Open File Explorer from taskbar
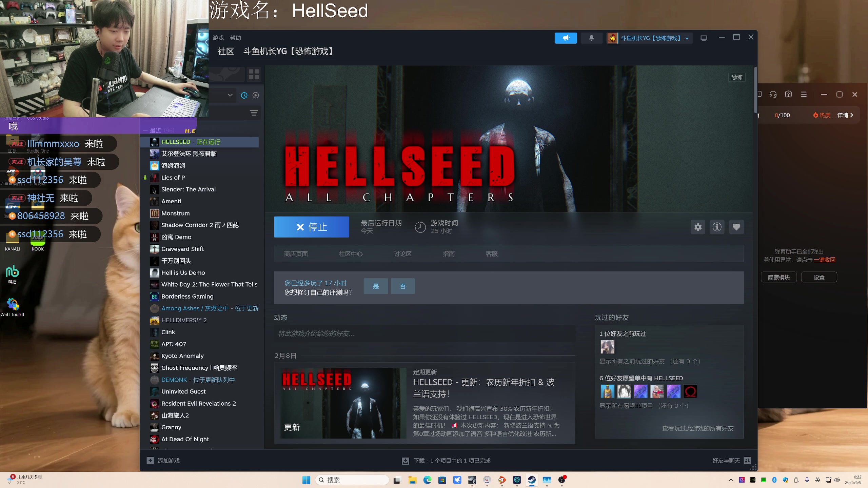The image size is (868, 488). [412, 480]
